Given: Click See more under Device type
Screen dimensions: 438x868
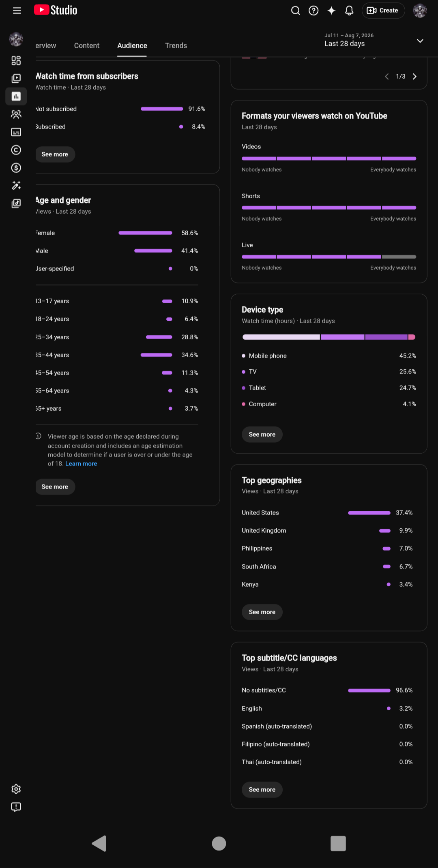Looking at the screenshot, I should (x=262, y=435).
